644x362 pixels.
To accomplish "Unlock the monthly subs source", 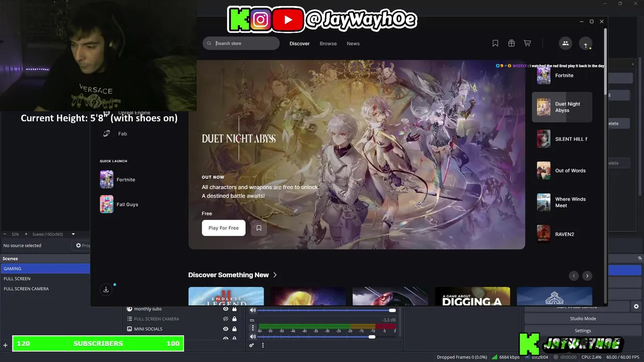I will pyautogui.click(x=234, y=309).
